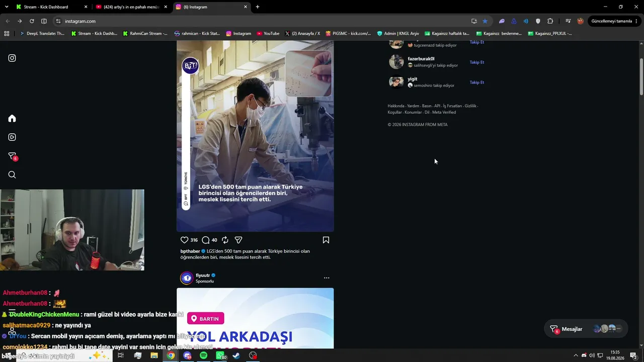The width and height of the screenshot is (644, 362).
Task: Open Reels from the Instagram sidebar
Action: [x=12, y=137]
